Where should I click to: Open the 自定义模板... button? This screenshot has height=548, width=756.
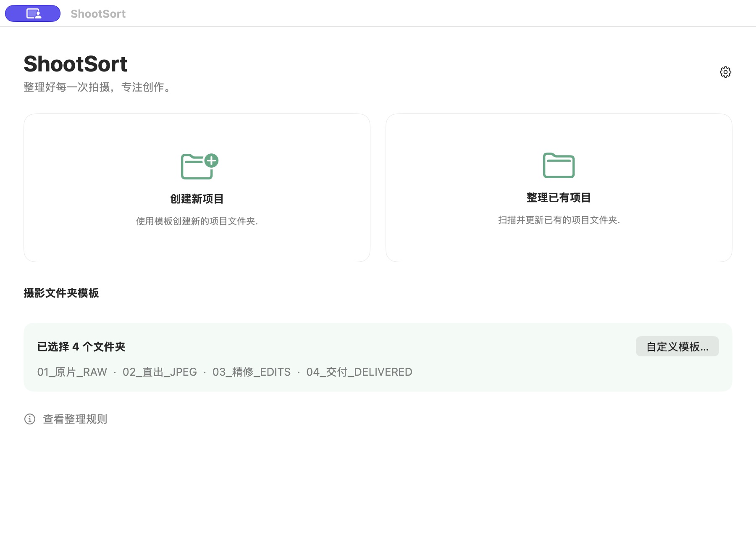[677, 346]
